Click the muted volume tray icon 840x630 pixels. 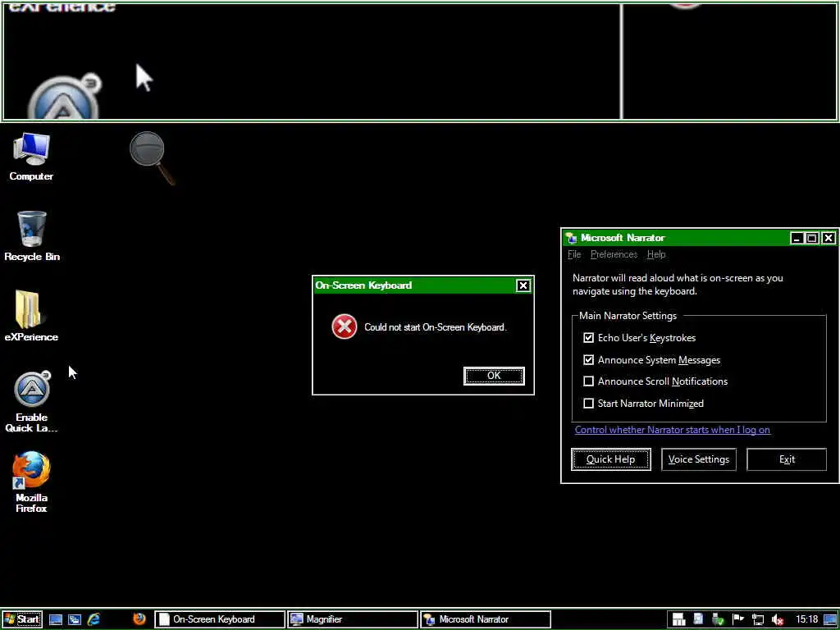778,620
